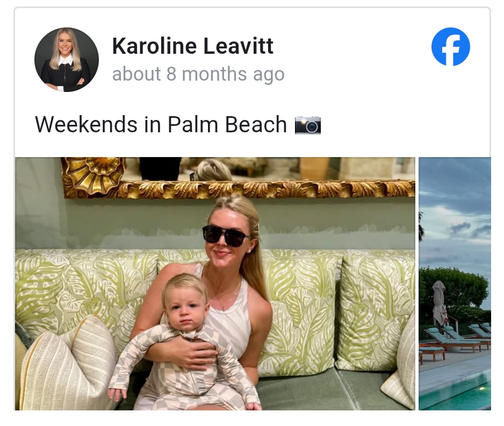Click the striped cream pillow on the left
The width and height of the screenshot is (504, 426).
click(68, 364)
